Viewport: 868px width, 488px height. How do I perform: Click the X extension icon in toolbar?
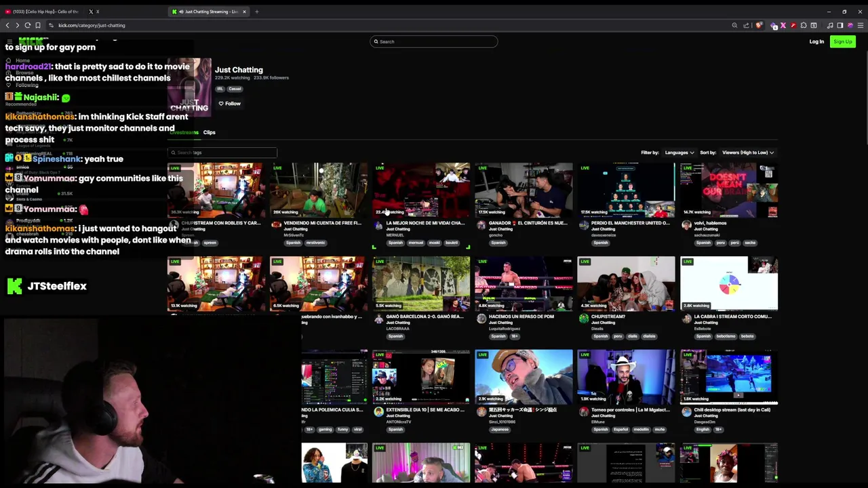pos(783,25)
